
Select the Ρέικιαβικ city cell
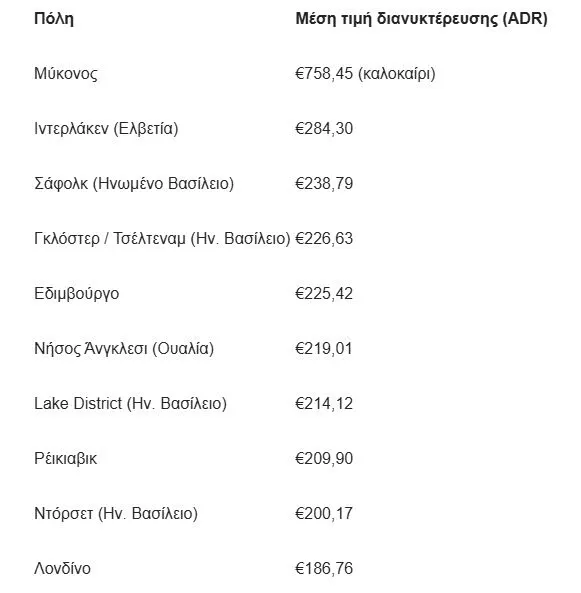65,459
